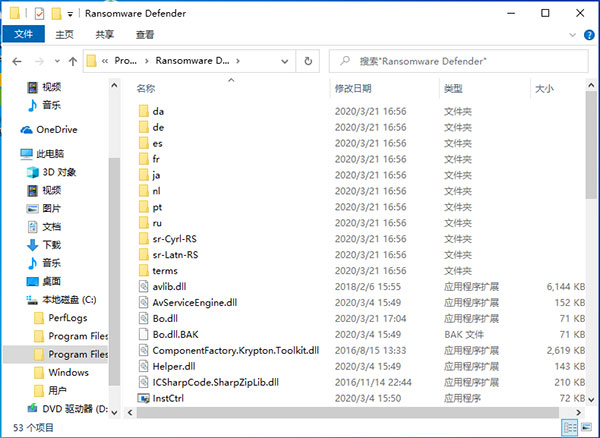Click the file list vertical scrollbar thumb

click(591, 145)
